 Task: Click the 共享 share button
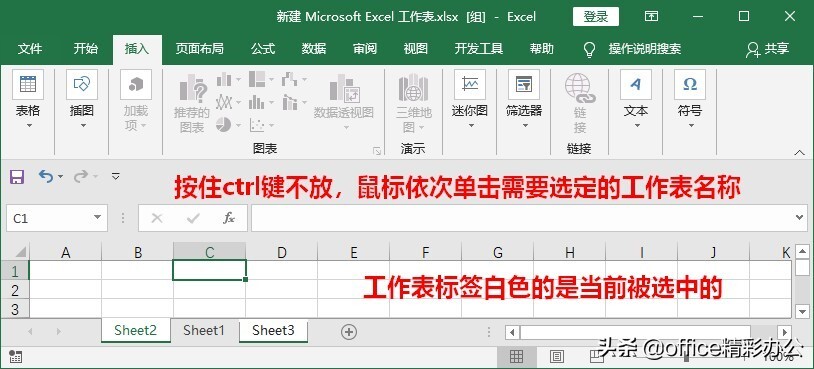pos(767,49)
